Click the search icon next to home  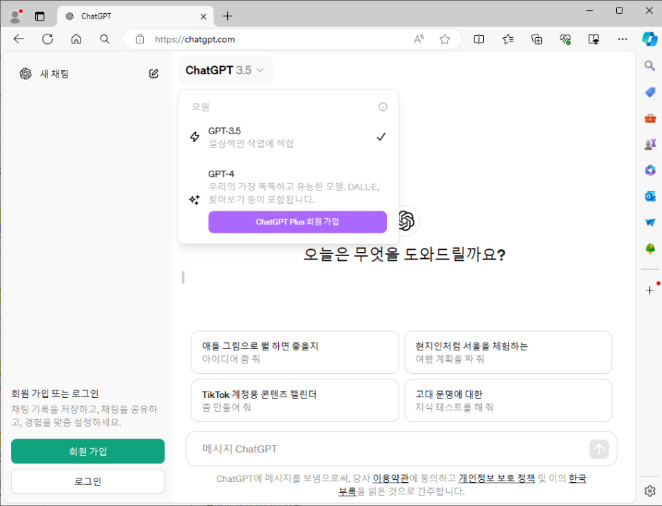pyautogui.click(x=104, y=39)
